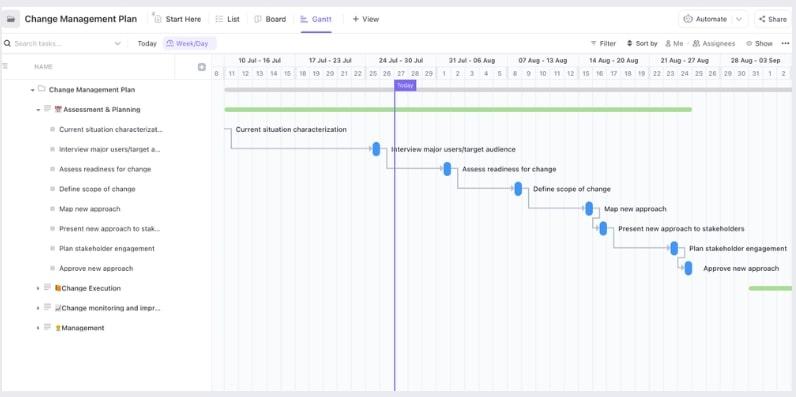Switch to the Board view

pos(270,19)
